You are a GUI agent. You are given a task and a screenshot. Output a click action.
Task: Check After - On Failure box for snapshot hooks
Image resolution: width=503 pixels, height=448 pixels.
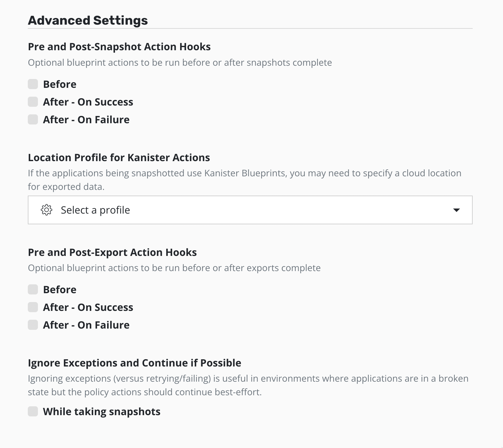pos(33,120)
